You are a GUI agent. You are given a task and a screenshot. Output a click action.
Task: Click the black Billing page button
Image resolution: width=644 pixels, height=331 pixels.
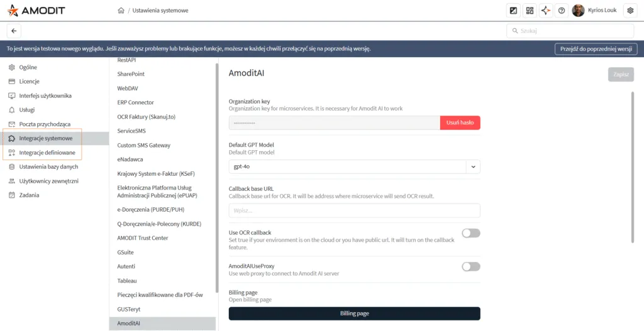[x=355, y=314]
